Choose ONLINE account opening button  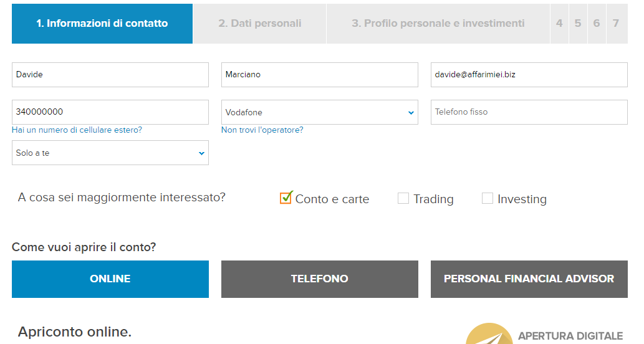(110, 279)
